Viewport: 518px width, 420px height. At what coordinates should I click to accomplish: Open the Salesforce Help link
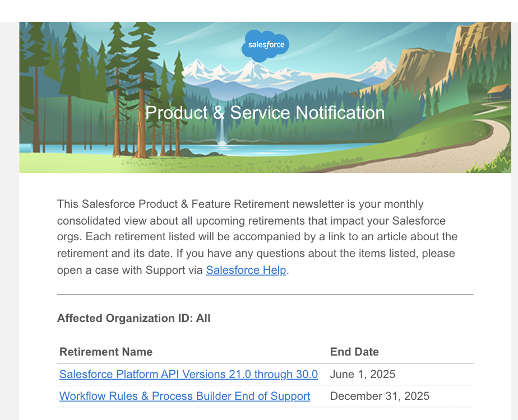point(246,270)
